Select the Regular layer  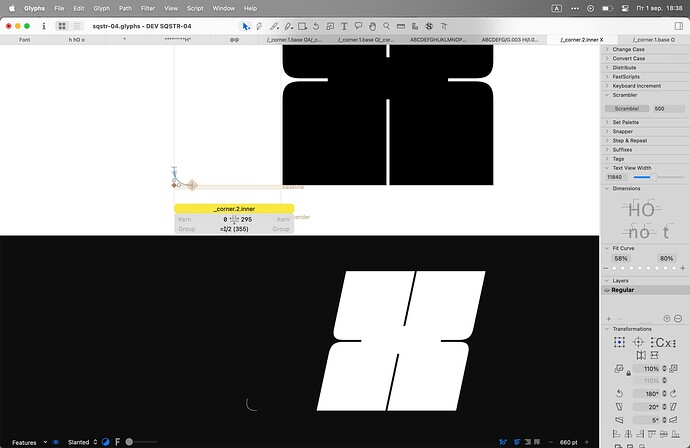[645, 290]
